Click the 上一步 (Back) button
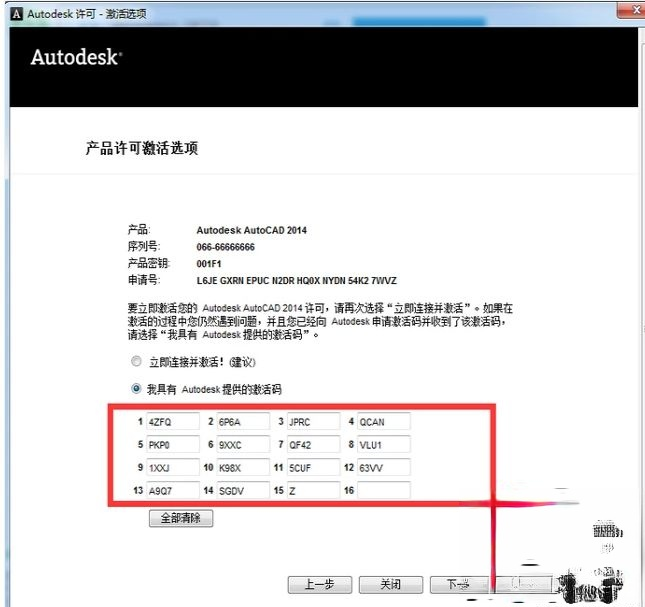 [x=320, y=584]
